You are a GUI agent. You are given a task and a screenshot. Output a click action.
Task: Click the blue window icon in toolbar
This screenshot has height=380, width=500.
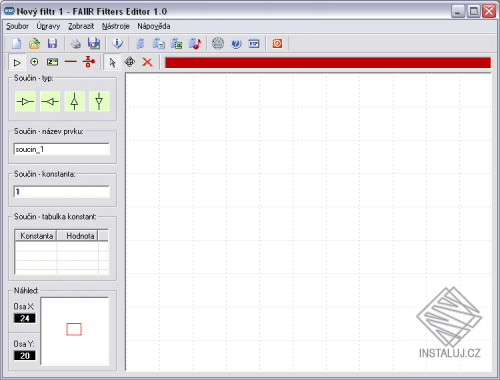(254, 44)
